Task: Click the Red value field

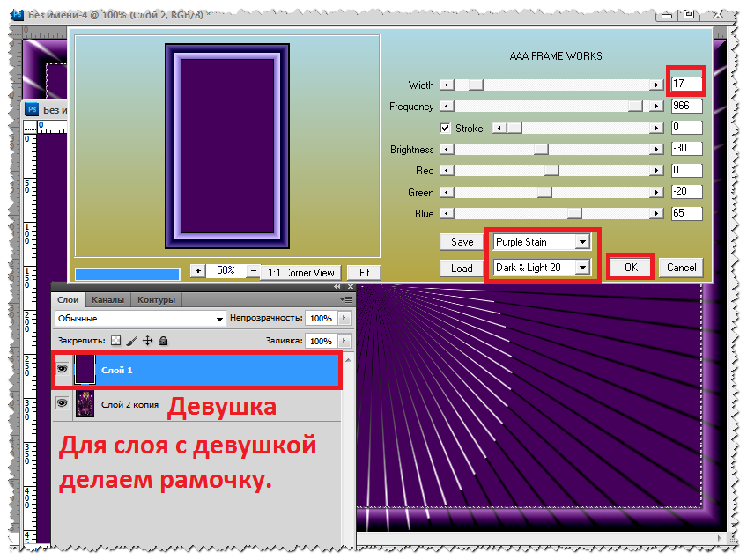Action: tap(686, 170)
